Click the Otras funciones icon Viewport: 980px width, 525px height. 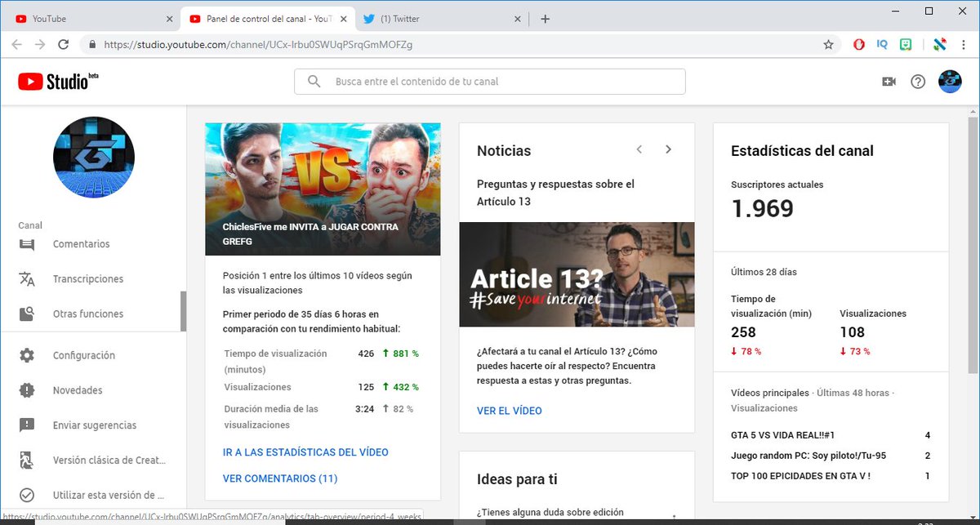(27, 314)
